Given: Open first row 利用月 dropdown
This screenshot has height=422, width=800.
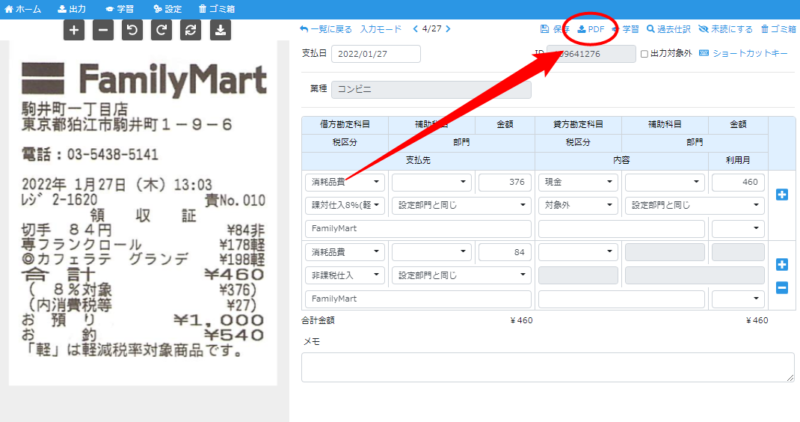Looking at the screenshot, I should [x=738, y=229].
